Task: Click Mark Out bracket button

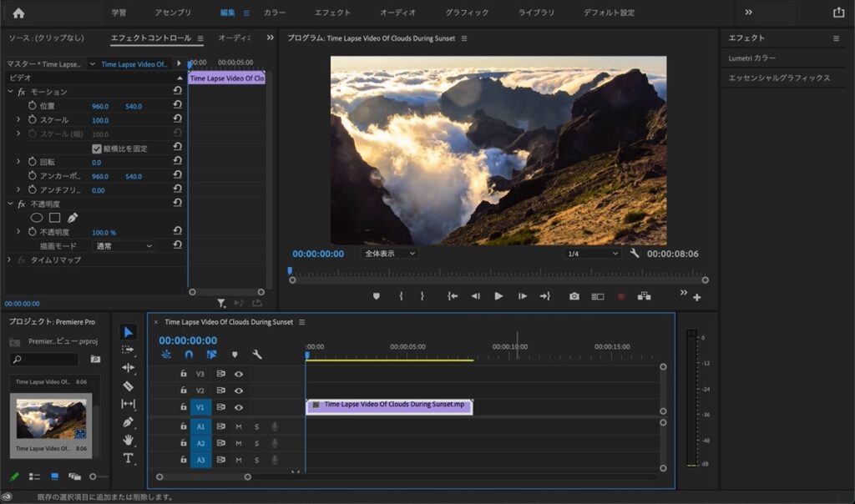Action: 422,296
